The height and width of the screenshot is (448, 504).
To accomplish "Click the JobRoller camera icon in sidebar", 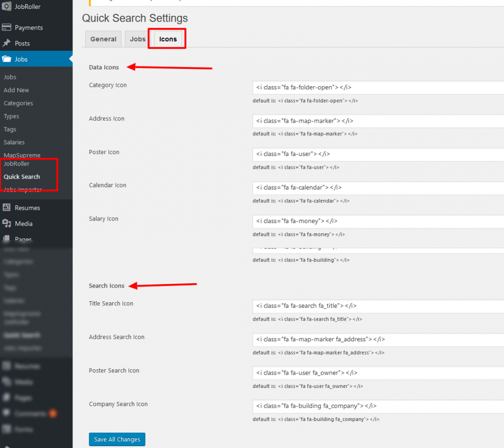I will pos(6,6).
